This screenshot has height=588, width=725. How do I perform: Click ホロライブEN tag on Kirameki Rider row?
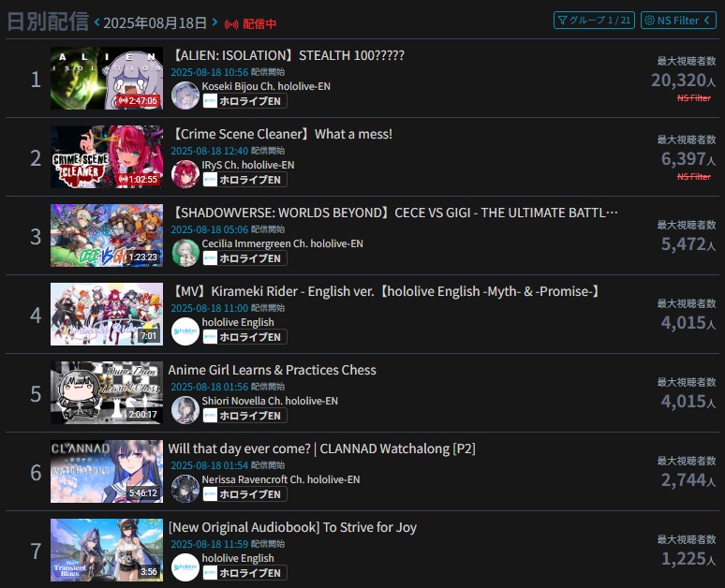pyautogui.click(x=244, y=336)
